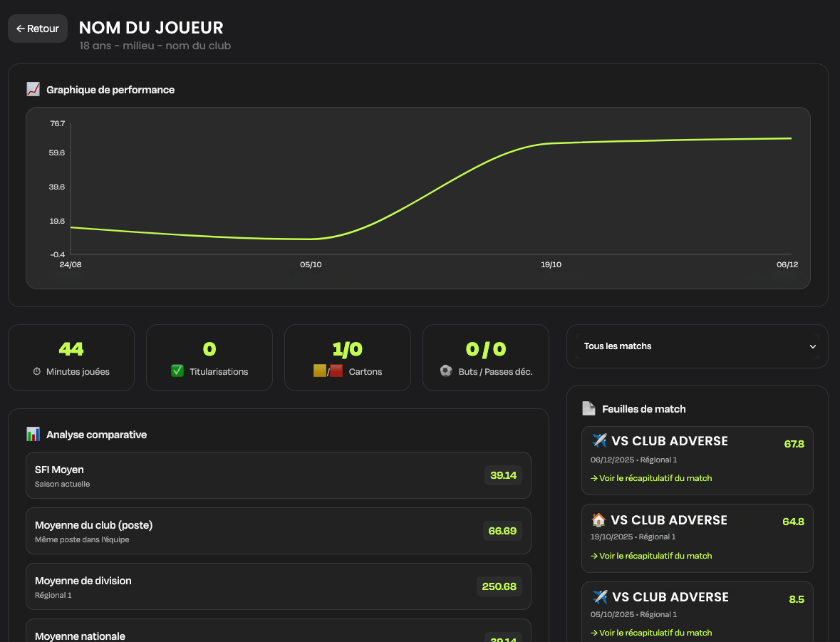Click the document icon beside Feuilles de match
This screenshot has width=840, height=642.
[588, 408]
